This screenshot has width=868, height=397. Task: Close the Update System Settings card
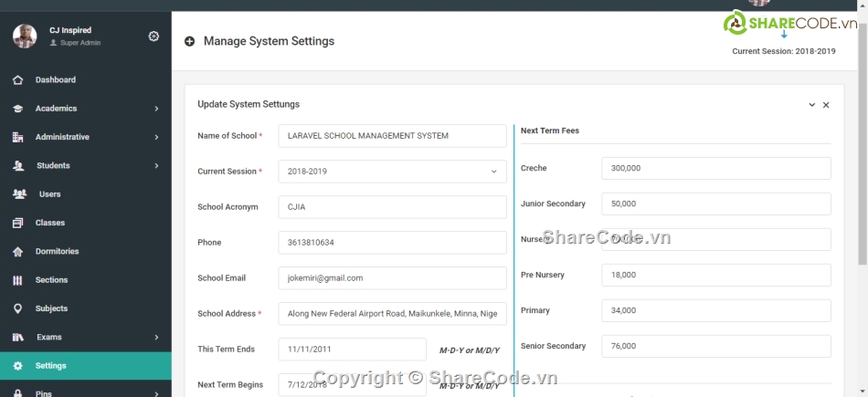point(826,105)
